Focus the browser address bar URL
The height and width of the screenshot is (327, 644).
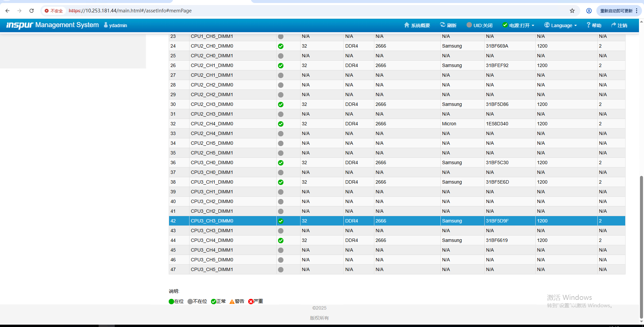(x=130, y=11)
